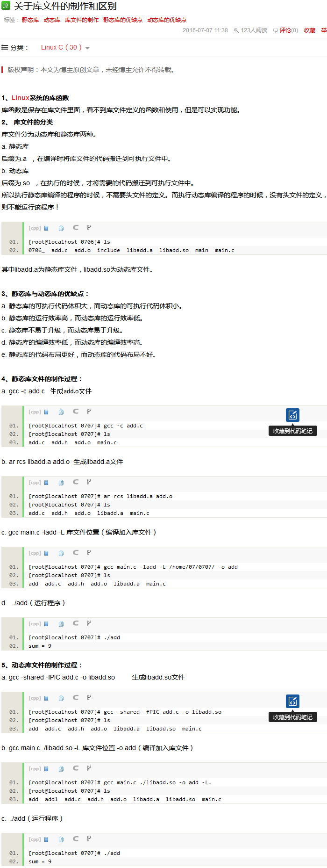Screen dimensions: 327x868
Task: Click the article title 关于库文件的制作和区别
Action: click(65, 7)
